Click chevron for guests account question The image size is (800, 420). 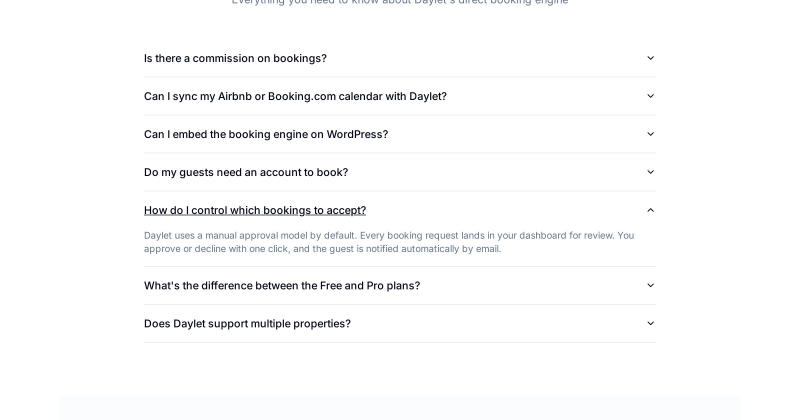pos(651,172)
